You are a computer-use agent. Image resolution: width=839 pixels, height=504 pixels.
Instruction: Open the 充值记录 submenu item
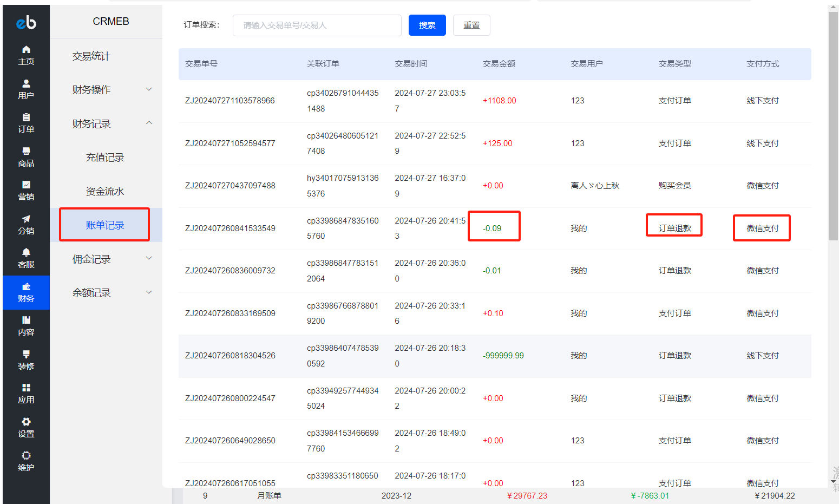coord(105,158)
